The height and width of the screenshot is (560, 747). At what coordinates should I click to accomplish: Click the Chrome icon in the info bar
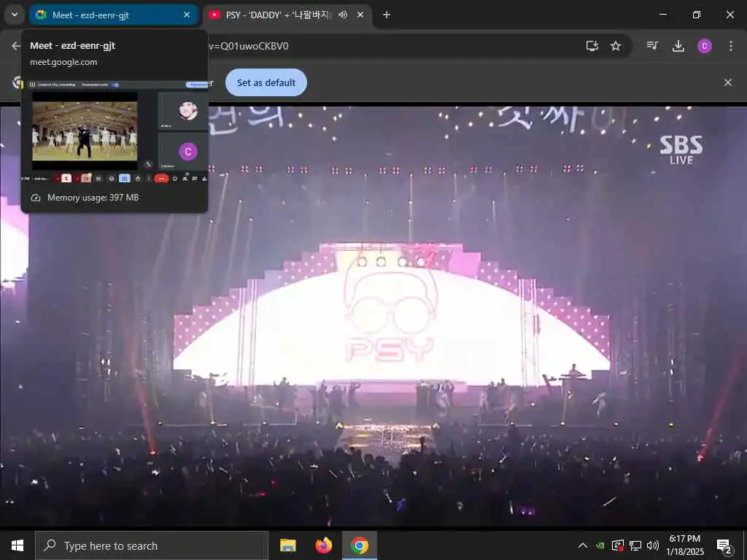coord(18,82)
